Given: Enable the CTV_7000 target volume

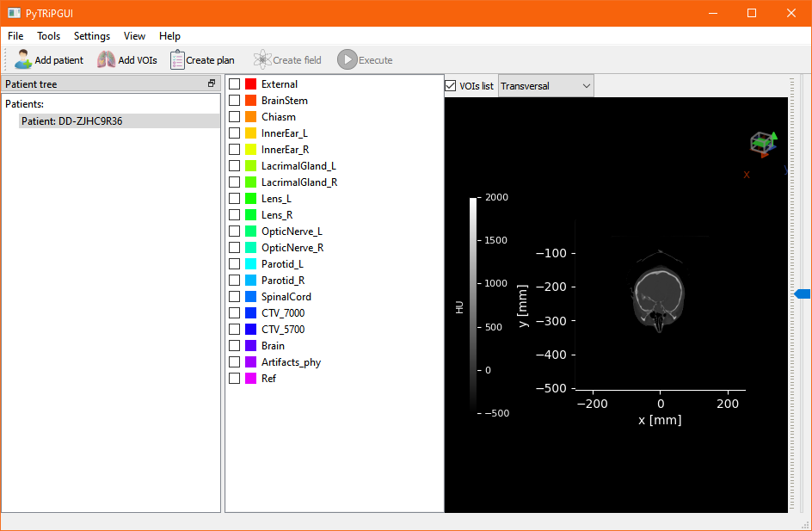Looking at the screenshot, I should tap(234, 312).
